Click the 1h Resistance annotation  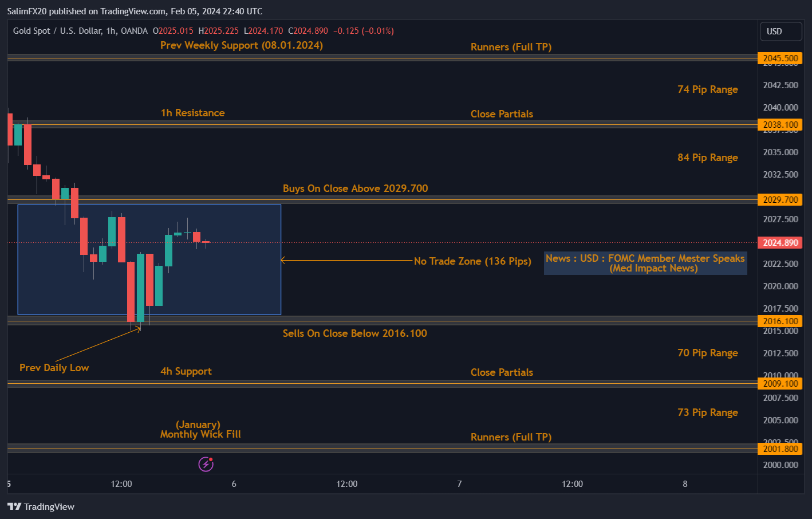[192, 113]
